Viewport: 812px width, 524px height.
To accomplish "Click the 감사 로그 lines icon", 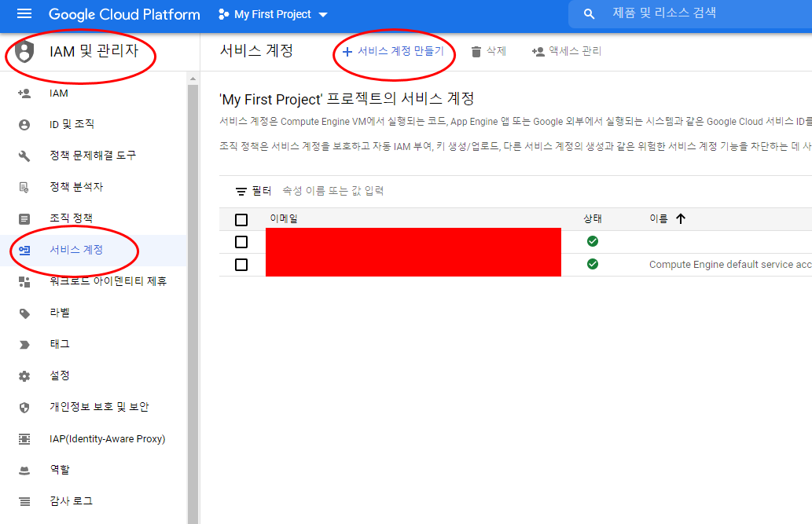I will 24,502.
